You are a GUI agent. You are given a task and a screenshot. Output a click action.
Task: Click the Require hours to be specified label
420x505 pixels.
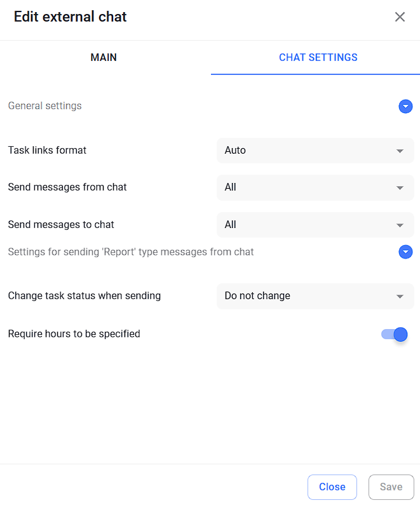pyautogui.click(x=74, y=334)
